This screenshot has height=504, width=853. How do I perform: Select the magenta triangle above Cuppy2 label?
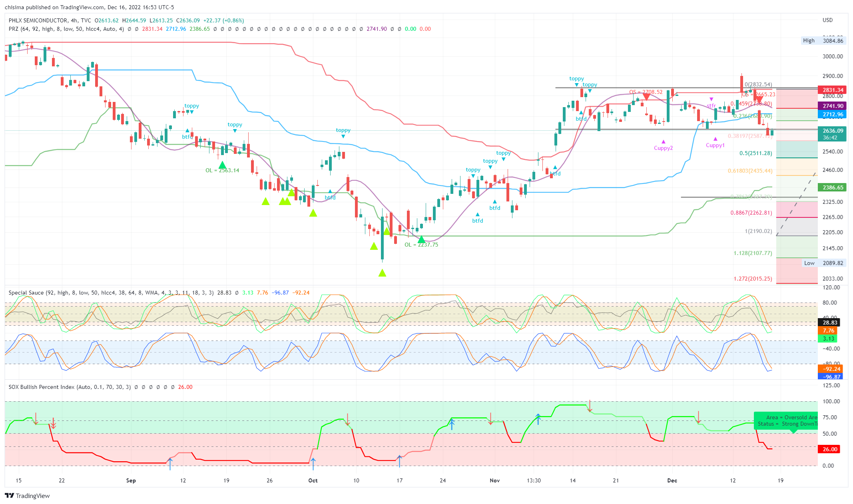click(663, 142)
